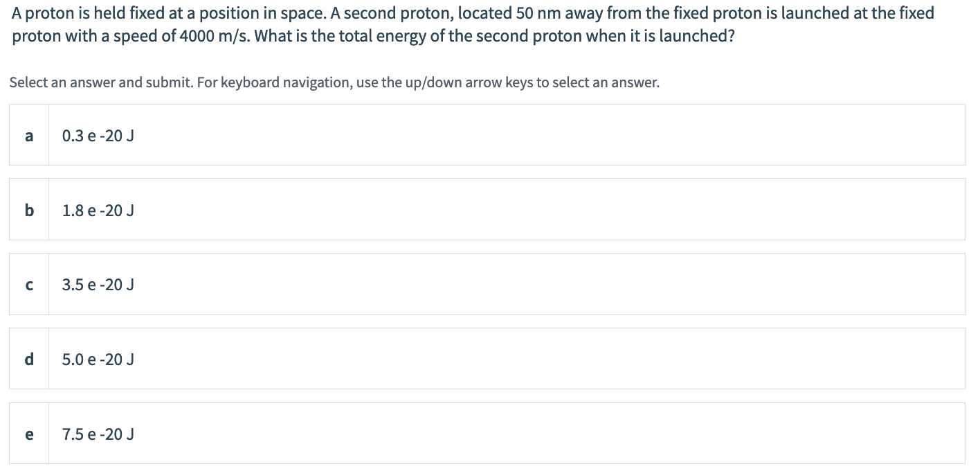The image size is (980, 471).
Task: Click the text 0.3 e -20 J
Action: (x=97, y=136)
